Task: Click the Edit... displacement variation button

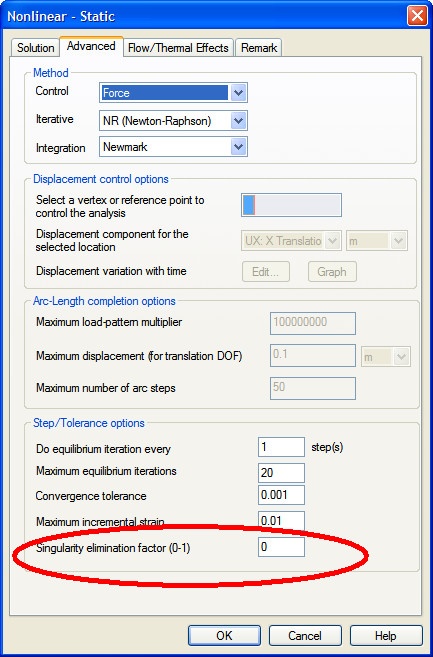Action: (266, 272)
